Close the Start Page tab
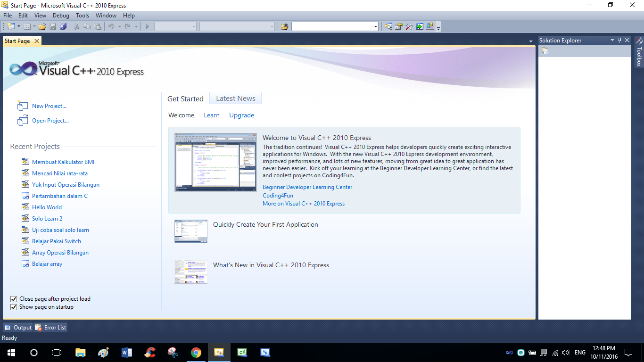The height and width of the screenshot is (362, 644). pos(37,41)
